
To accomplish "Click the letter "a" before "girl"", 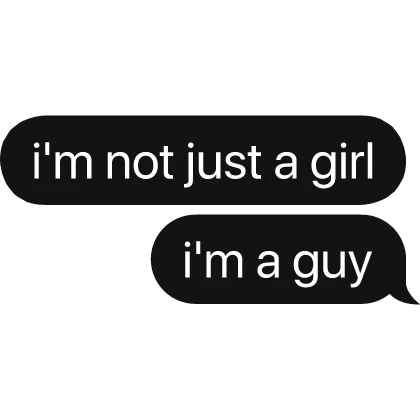I will click(x=286, y=165).
